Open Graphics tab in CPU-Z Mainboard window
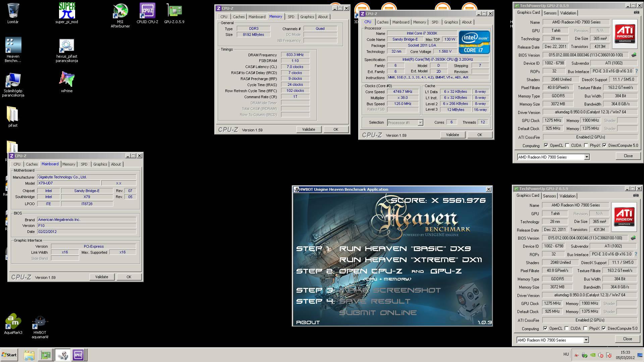Viewport: 644px width, 362px height. (100, 164)
